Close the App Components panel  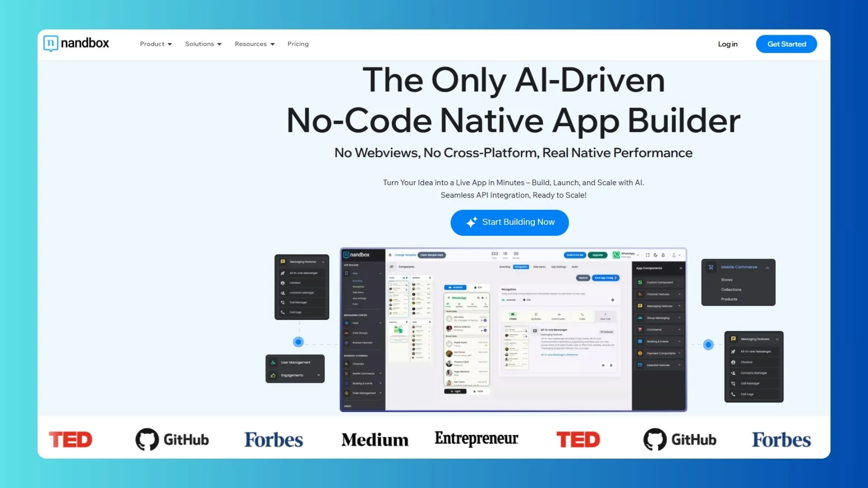[x=681, y=268]
